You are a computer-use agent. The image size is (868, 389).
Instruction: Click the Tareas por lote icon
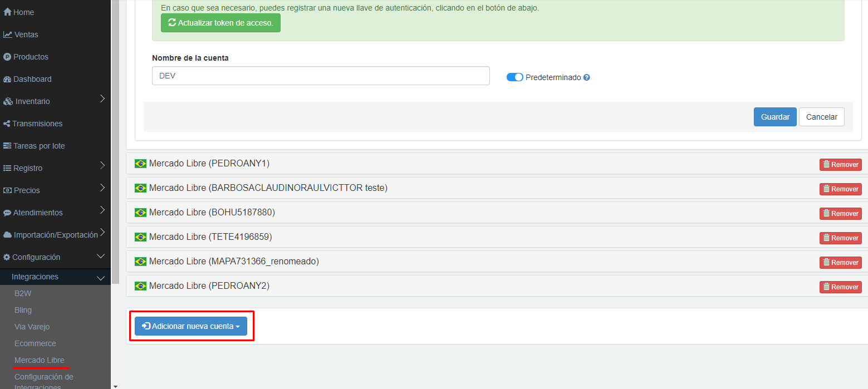(7, 146)
